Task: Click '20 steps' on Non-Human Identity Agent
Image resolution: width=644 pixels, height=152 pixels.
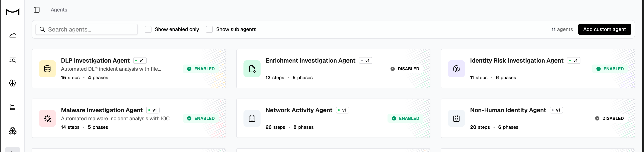Action: (480, 127)
